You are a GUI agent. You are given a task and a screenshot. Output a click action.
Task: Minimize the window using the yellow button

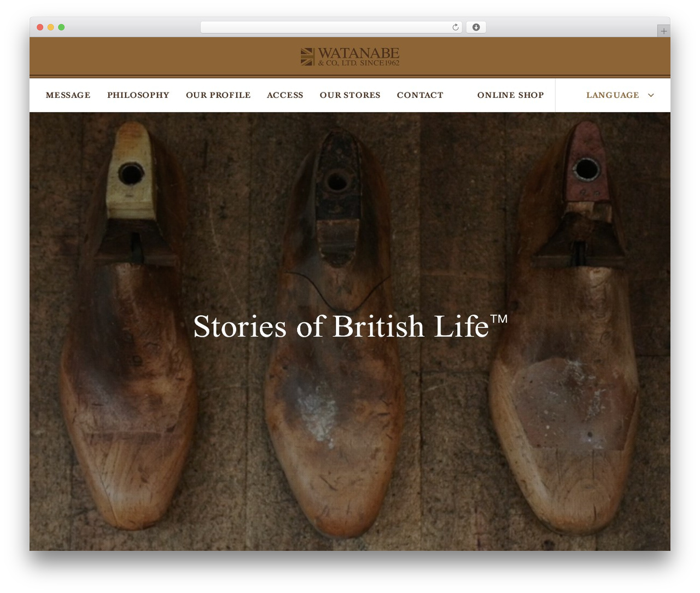click(x=50, y=27)
